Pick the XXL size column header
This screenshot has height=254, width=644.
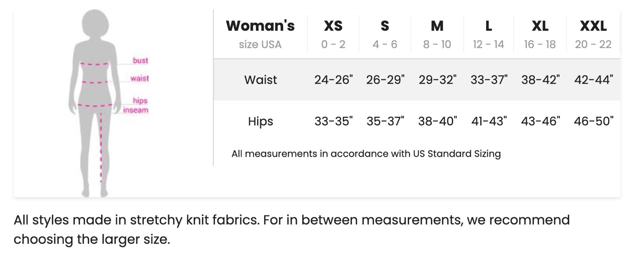click(593, 26)
